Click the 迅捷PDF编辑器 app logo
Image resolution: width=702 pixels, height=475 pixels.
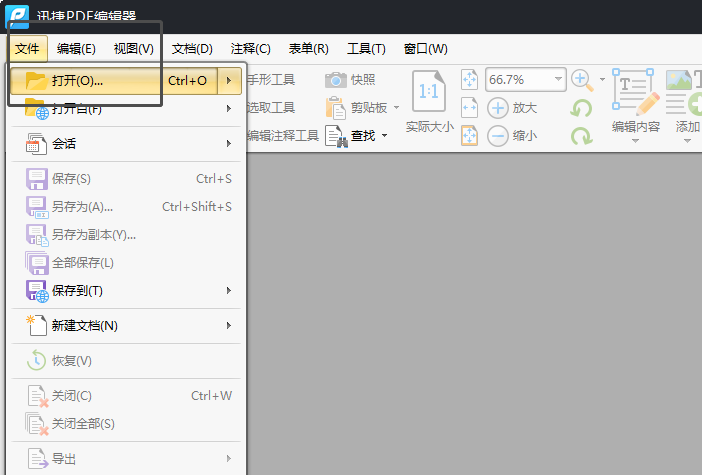tap(17, 17)
